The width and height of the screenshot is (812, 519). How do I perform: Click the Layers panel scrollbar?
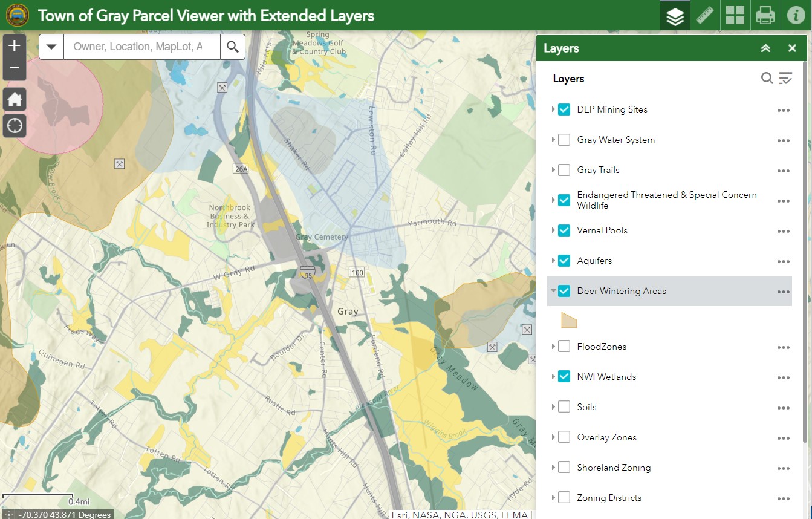[805, 252]
